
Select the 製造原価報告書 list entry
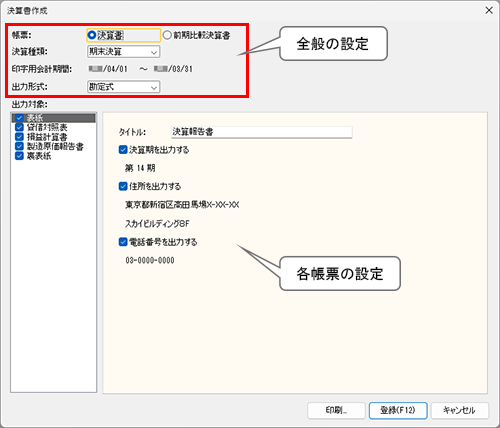[55, 146]
